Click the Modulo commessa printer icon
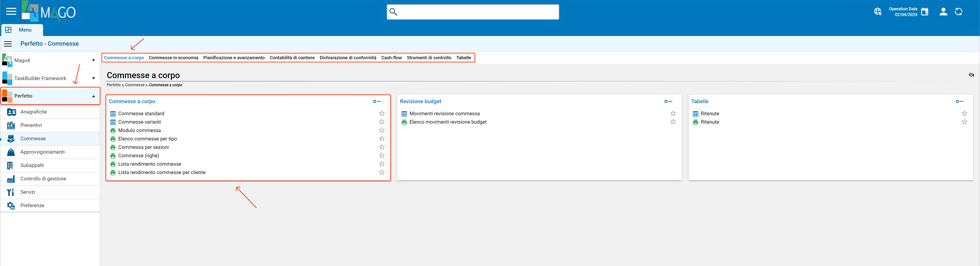The height and width of the screenshot is (266, 980). [113, 130]
